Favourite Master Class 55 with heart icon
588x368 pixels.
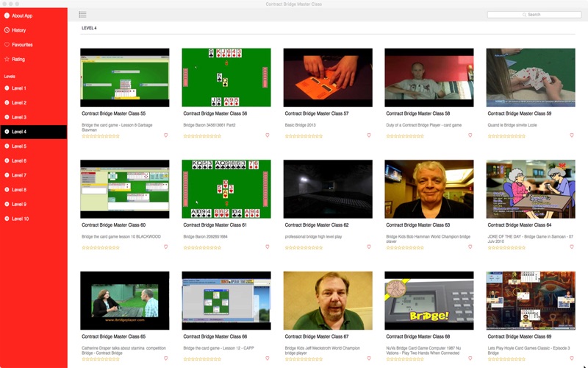click(x=166, y=135)
